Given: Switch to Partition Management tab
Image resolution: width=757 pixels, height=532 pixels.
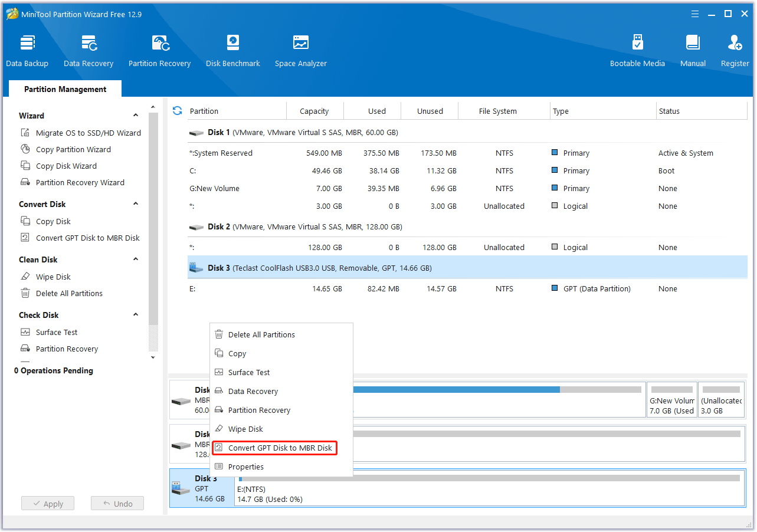Looking at the screenshot, I should point(65,89).
